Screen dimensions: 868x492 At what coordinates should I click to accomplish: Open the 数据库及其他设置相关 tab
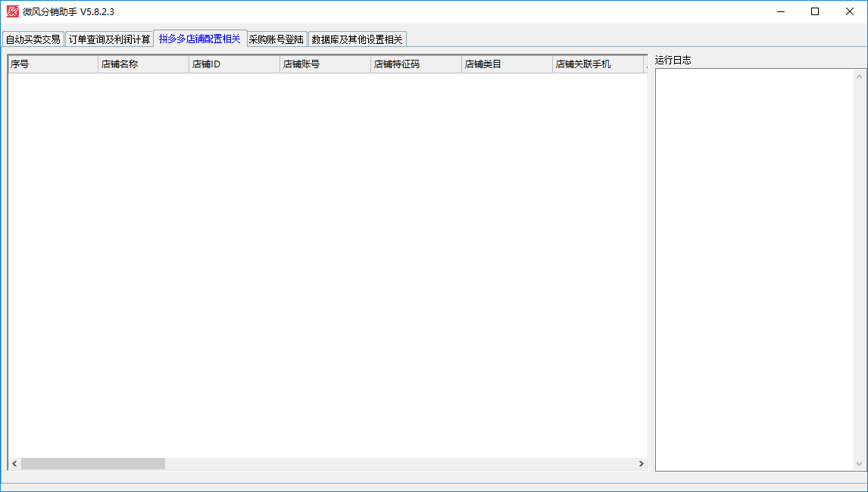(357, 39)
